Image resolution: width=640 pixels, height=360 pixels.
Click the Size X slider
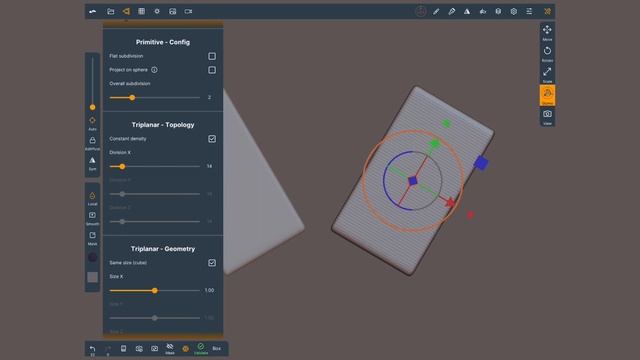[155, 291]
